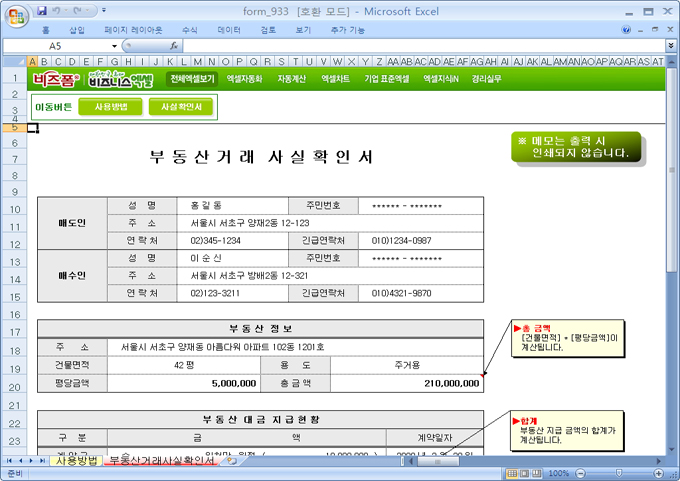Click the insert new worksheet icon
Viewport: 680px width, 481px height.
coord(231,461)
